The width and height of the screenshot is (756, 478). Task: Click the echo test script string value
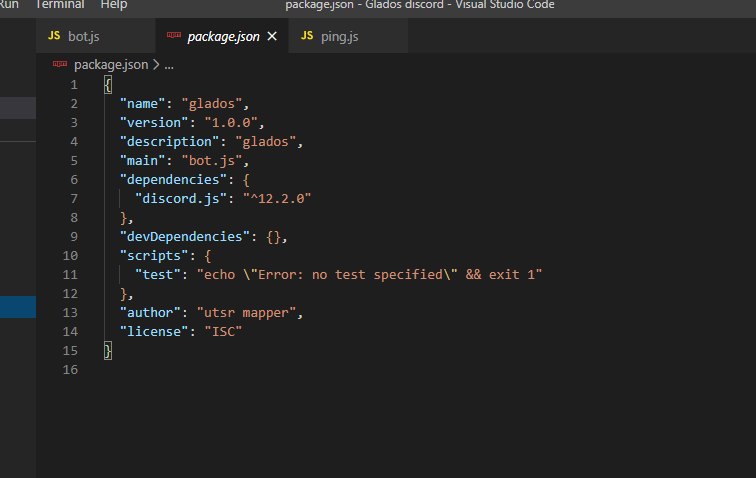(x=370, y=274)
